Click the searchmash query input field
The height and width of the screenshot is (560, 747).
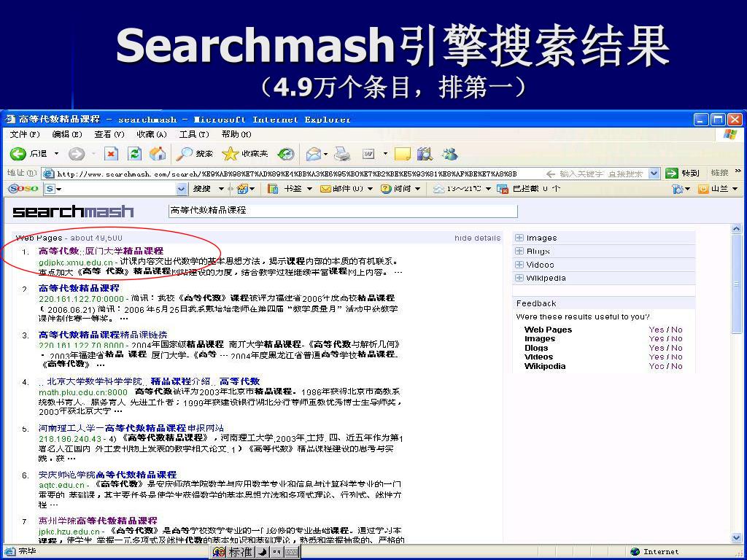click(x=343, y=211)
